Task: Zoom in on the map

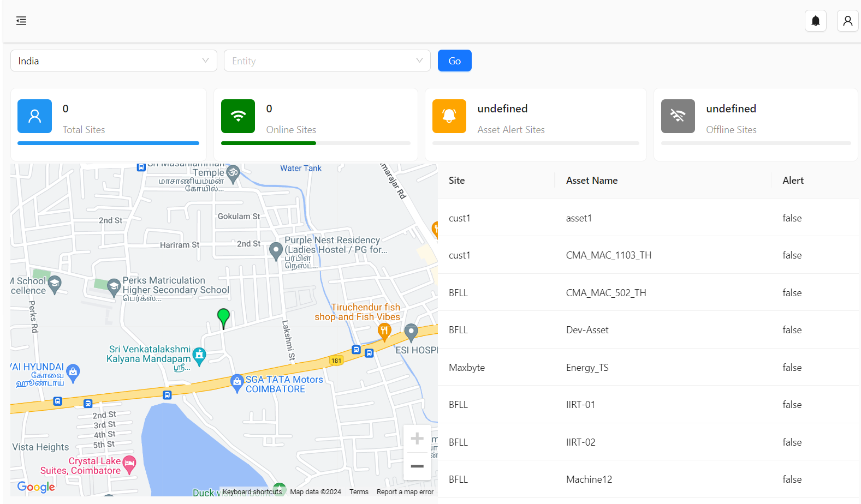Action: [x=417, y=439]
